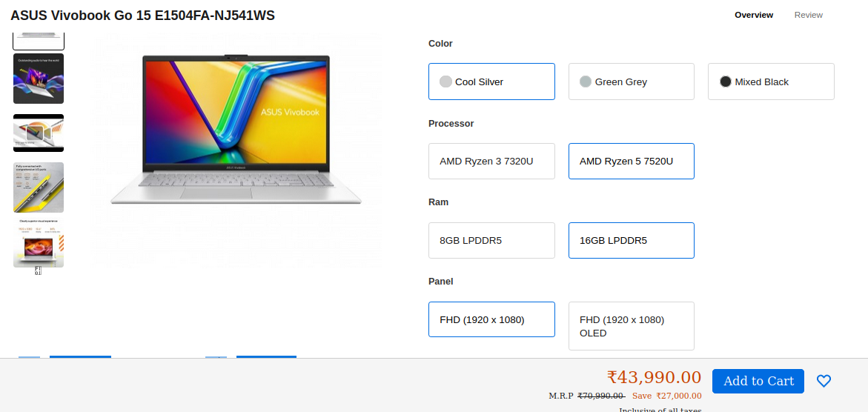Select the FHD OLED panel option
Viewport: 868px width, 412px height.
coord(631,326)
